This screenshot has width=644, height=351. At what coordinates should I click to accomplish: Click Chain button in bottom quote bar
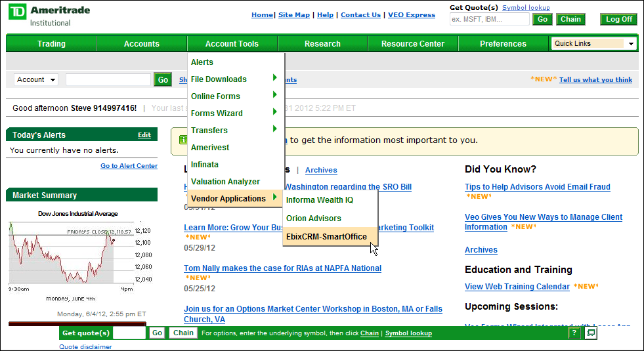tap(183, 333)
